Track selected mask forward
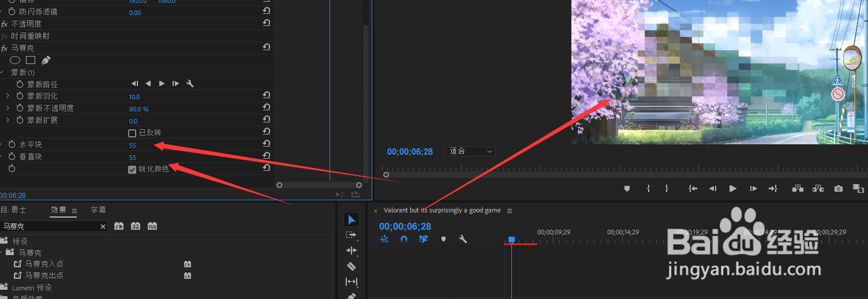Image resolution: width=868 pixels, height=299 pixels. coord(162,84)
